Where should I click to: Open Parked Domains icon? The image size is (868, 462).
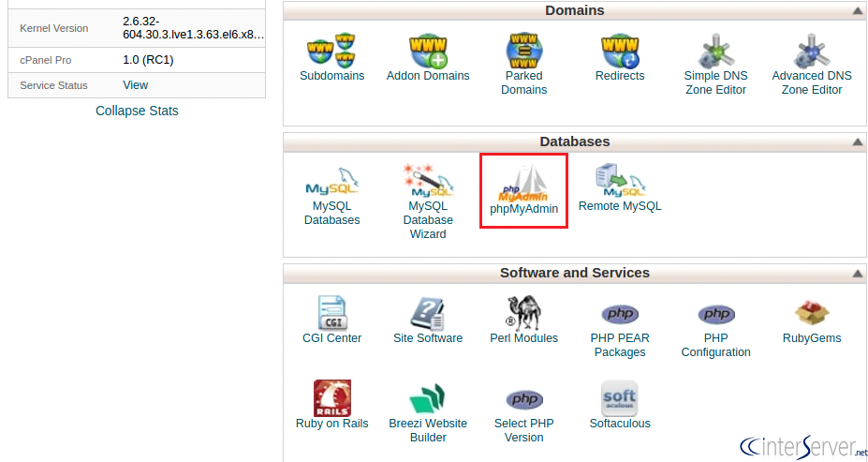(523, 51)
